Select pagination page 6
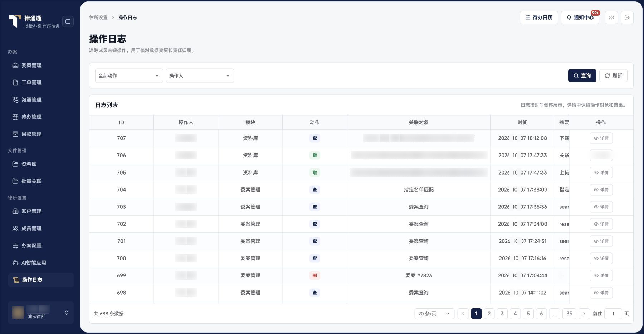Screen dimensions: 644x334 click(541, 314)
